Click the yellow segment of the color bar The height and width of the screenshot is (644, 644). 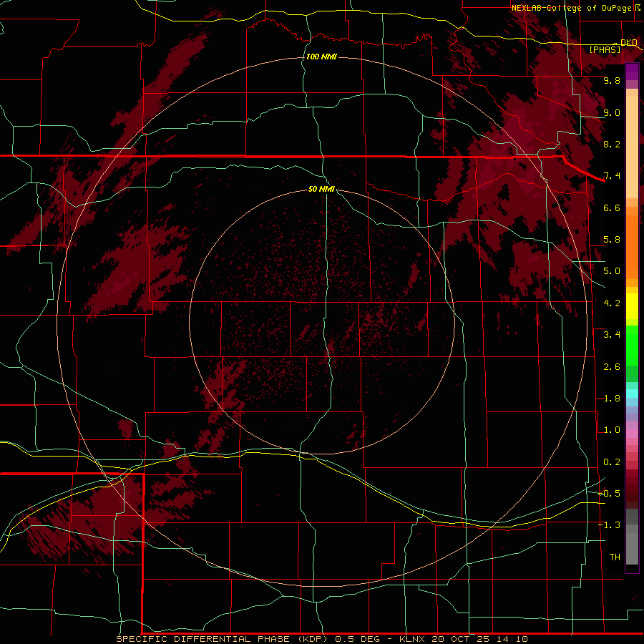[632, 306]
